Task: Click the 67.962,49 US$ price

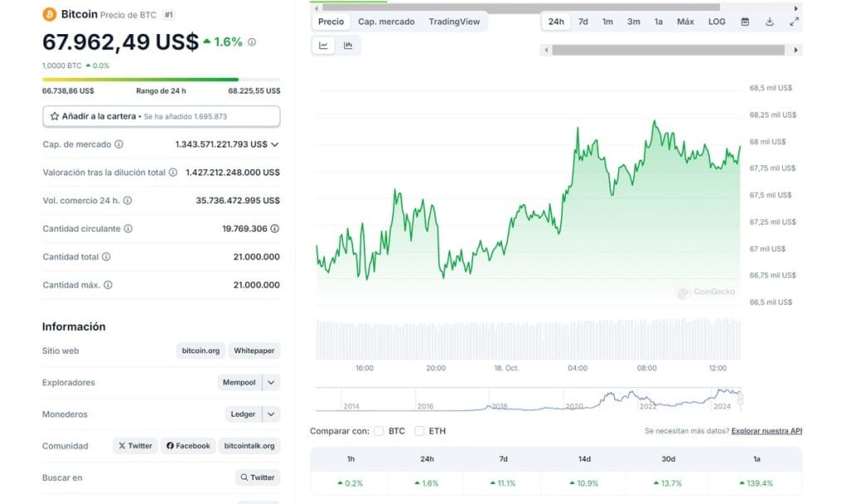Action: point(121,42)
